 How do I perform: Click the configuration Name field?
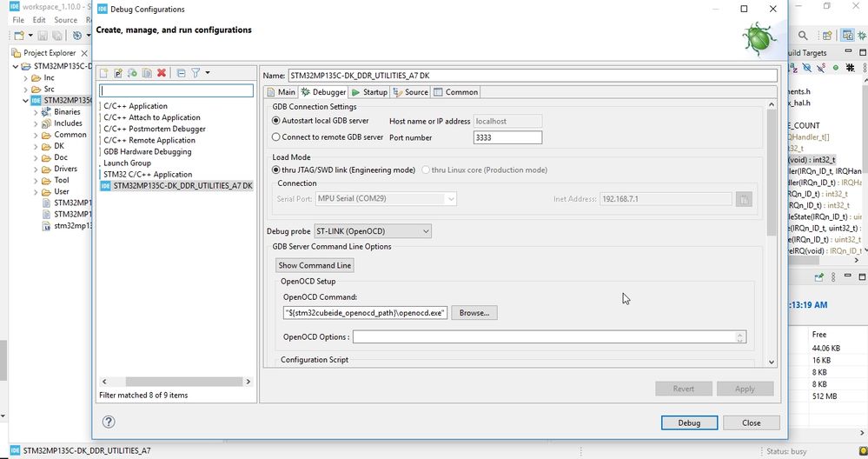[x=533, y=76]
